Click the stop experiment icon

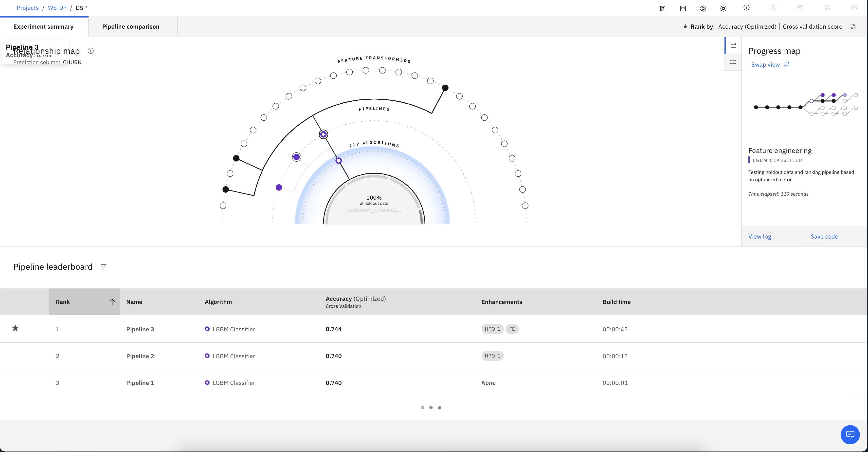pyautogui.click(x=723, y=8)
